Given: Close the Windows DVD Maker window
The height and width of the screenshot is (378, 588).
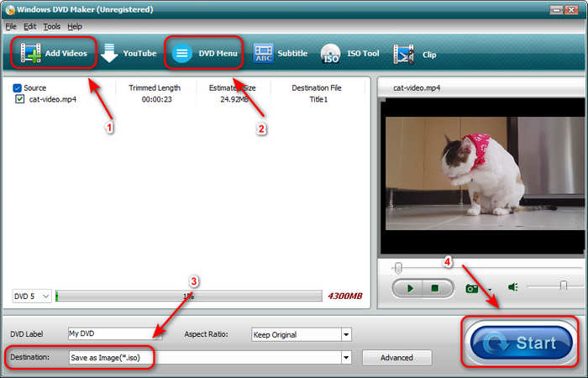Looking at the screenshot, I should point(571,10).
